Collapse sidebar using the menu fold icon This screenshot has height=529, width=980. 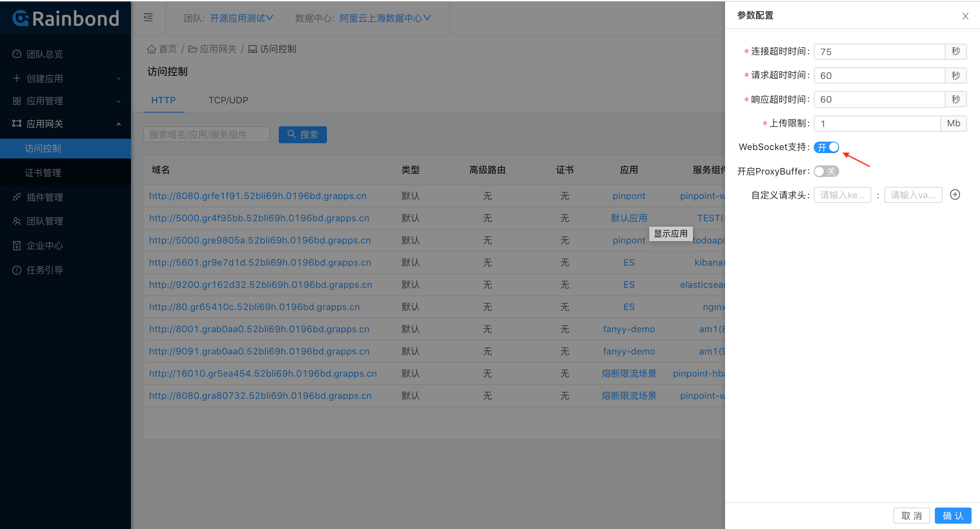click(148, 17)
